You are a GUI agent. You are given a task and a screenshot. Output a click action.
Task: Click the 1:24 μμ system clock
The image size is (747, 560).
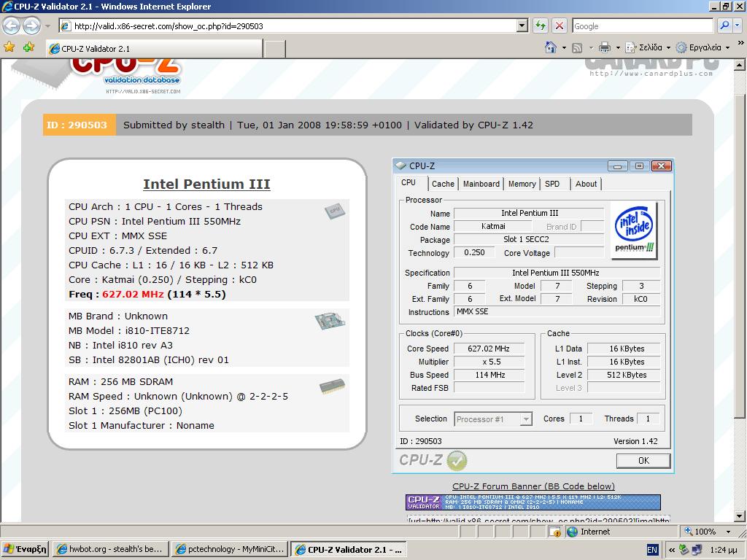point(724,550)
